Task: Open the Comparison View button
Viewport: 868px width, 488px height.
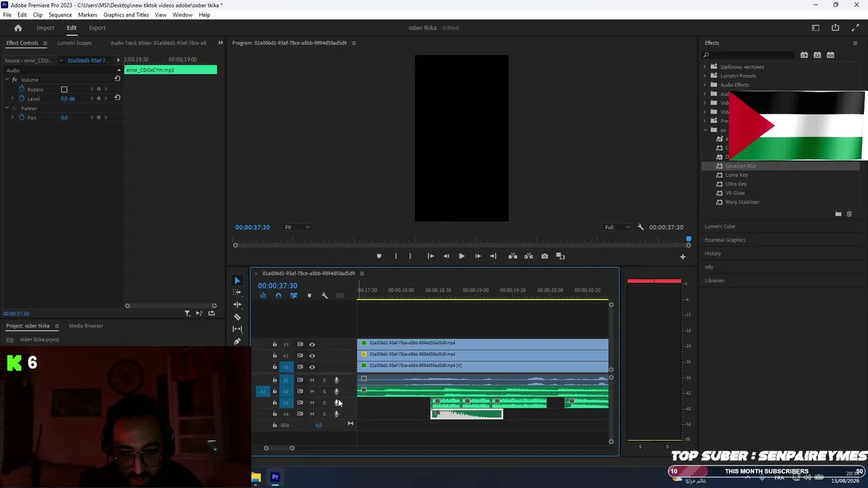Action: click(x=560, y=256)
